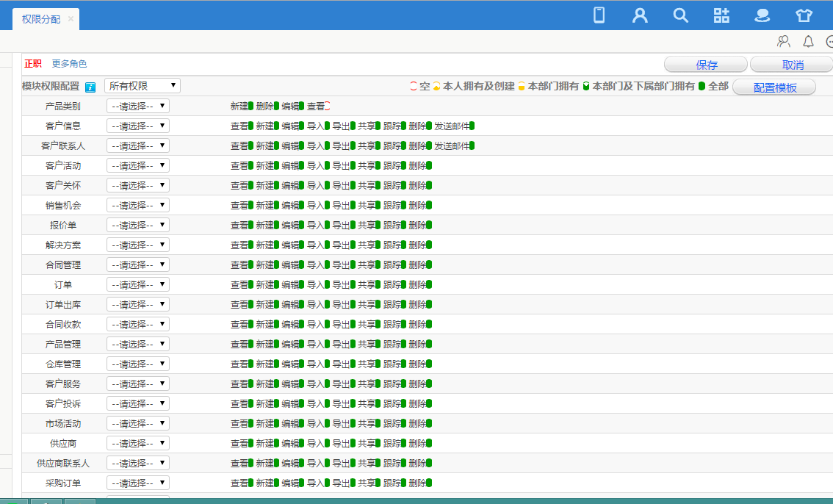This screenshot has width=833, height=504.
Task: Select the 权限分配 page tab
Action: click(x=41, y=19)
